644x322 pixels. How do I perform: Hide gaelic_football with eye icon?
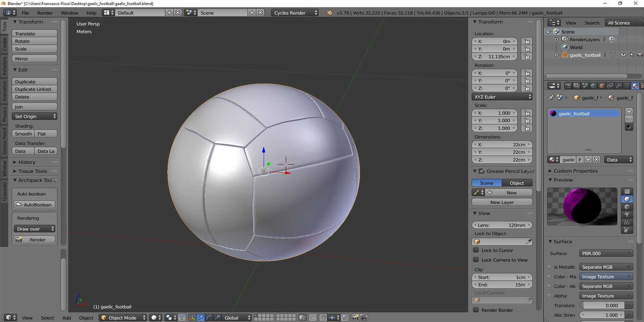click(623, 55)
